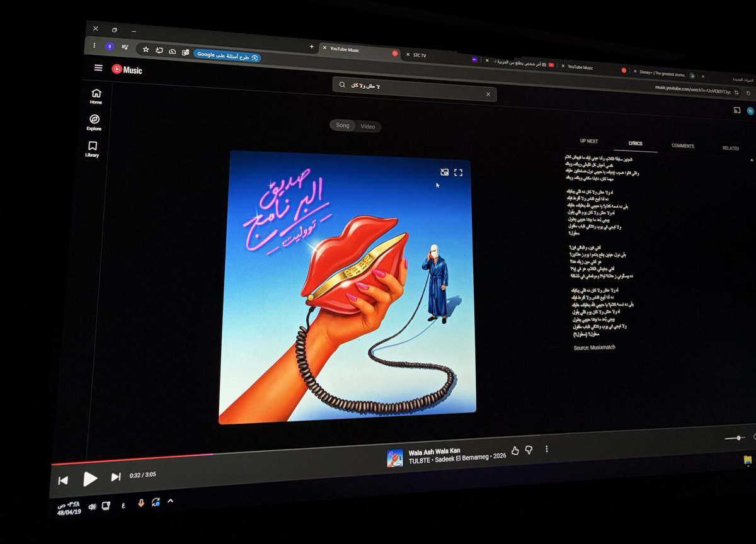Show hidden tray icons chevron

[x=169, y=502]
